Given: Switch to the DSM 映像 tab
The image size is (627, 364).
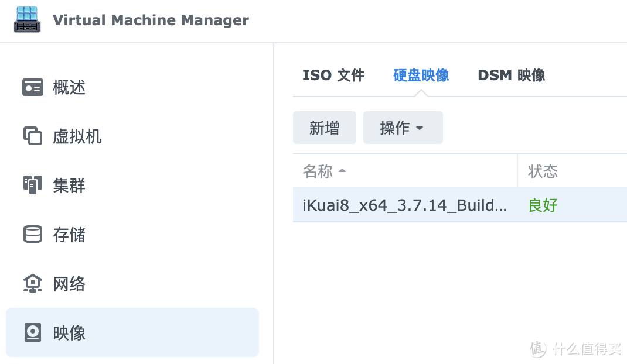Looking at the screenshot, I should pyautogui.click(x=511, y=75).
